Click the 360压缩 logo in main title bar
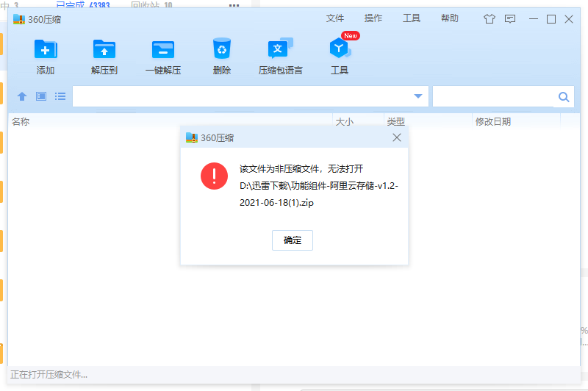 19,19
